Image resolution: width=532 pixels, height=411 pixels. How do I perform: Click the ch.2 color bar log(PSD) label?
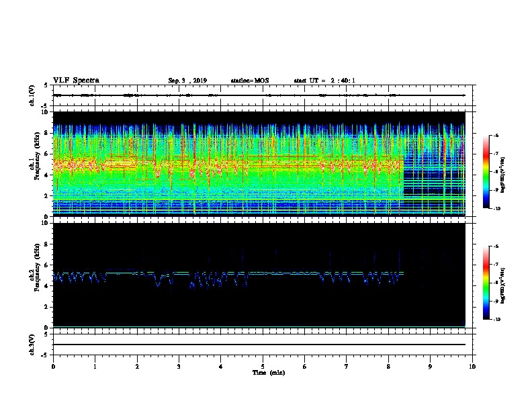click(x=502, y=286)
